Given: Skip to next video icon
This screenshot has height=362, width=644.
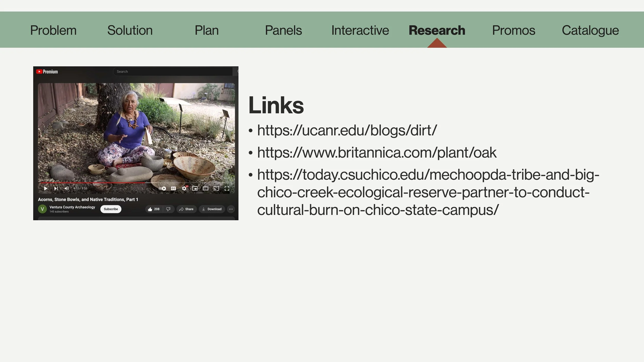Looking at the screenshot, I should pyautogui.click(x=56, y=188).
